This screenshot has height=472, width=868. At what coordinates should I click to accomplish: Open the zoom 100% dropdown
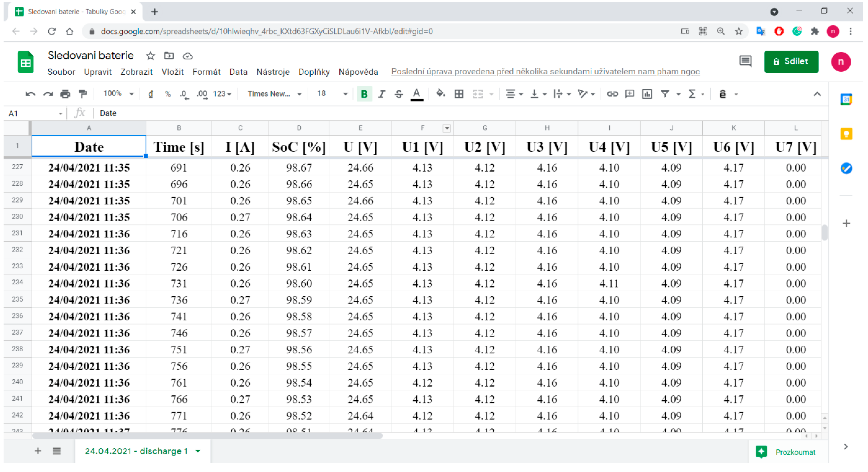[x=118, y=94]
